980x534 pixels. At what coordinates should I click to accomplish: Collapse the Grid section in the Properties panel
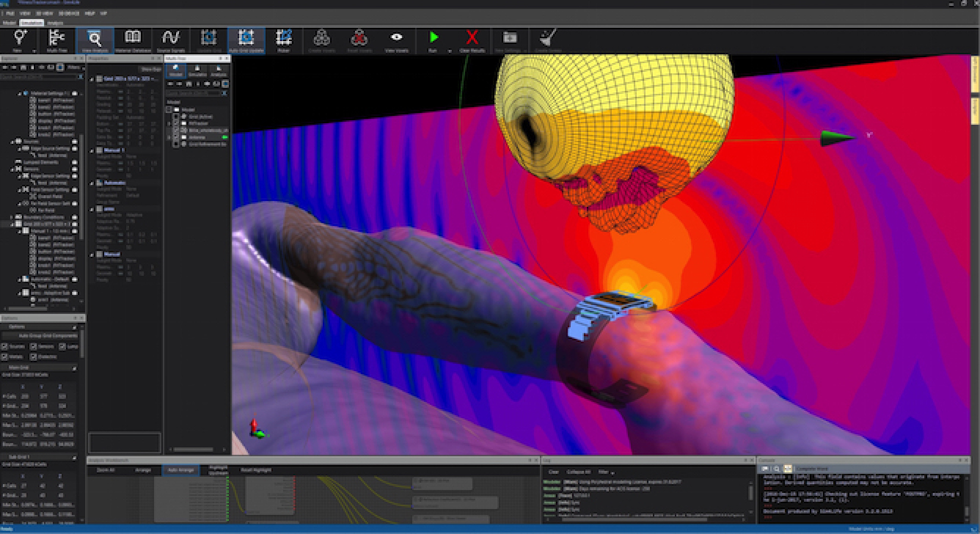point(92,78)
